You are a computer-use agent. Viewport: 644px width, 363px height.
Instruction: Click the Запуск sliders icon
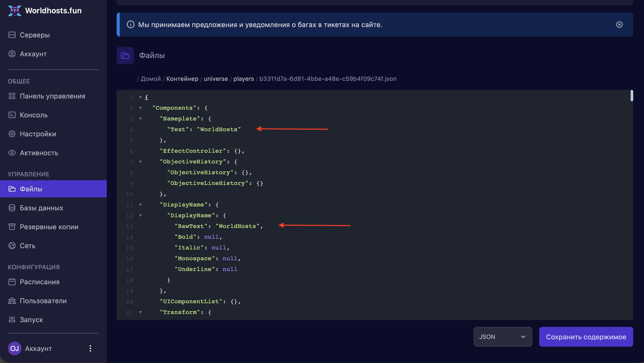12,320
